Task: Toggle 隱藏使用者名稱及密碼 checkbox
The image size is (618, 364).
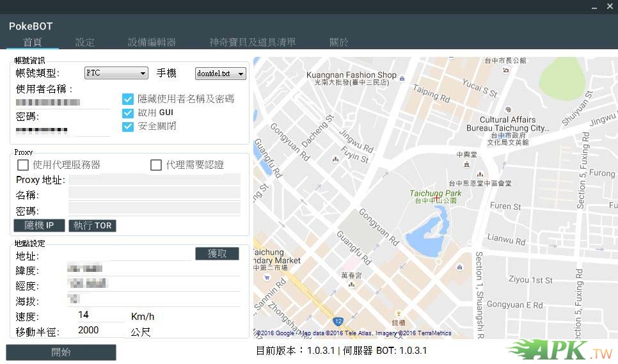Action: coord(128,99)
